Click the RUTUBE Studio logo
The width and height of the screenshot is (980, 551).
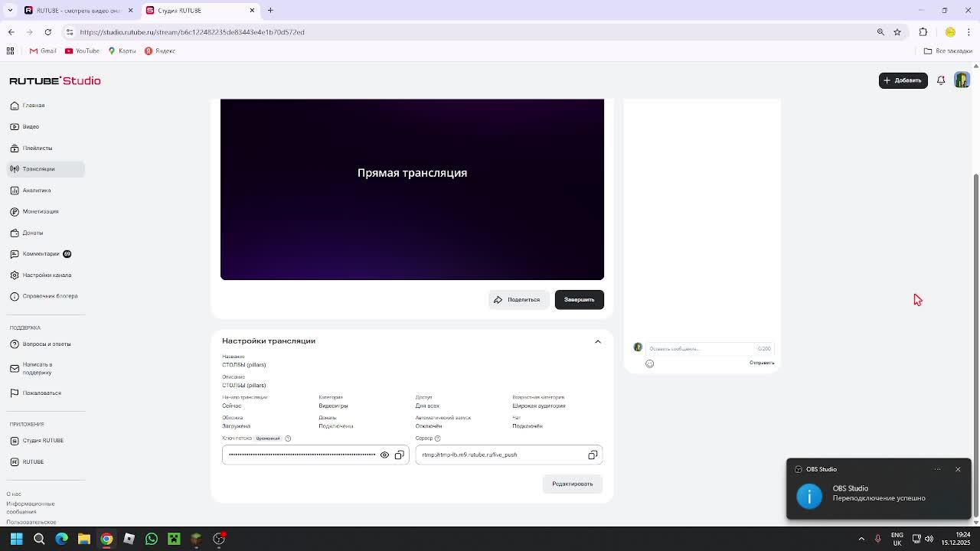(x=55, y=80)
